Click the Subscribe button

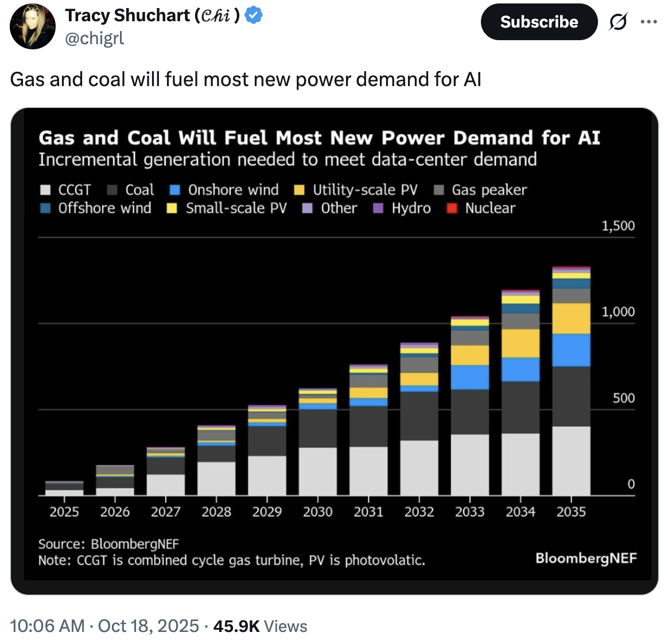(x=539, y=22)
